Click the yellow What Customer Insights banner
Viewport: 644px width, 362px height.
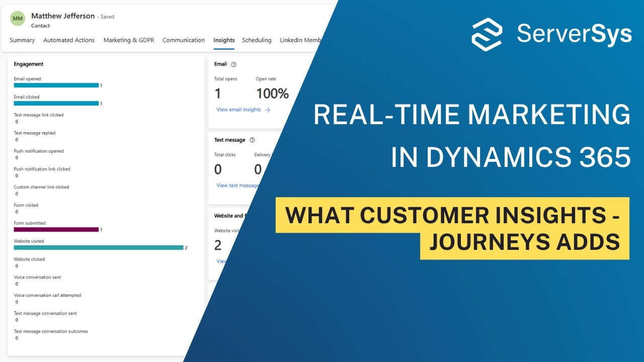[x=452, y=215]
